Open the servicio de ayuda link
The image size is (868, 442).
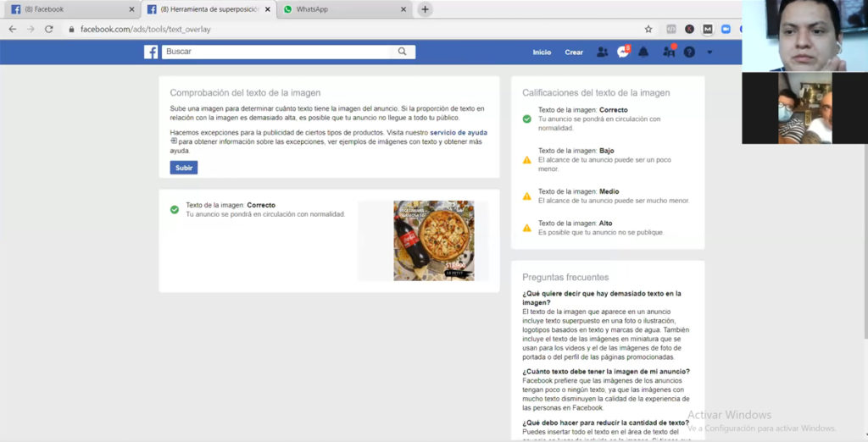coord(459,133)
